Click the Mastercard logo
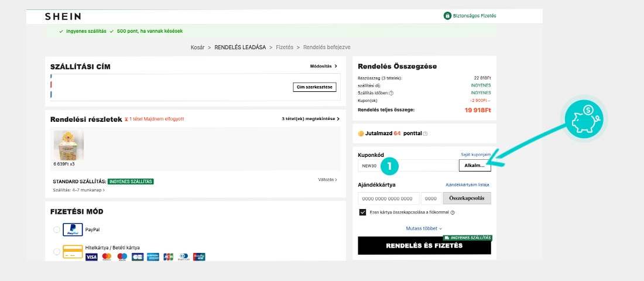The image size is (644, 281). click(x=107, y=257)
